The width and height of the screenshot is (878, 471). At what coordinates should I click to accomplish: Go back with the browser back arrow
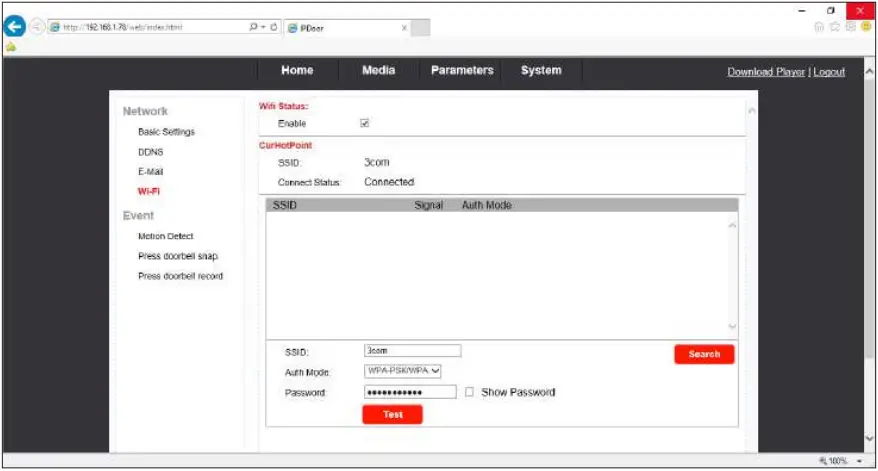tap(14, 26)
